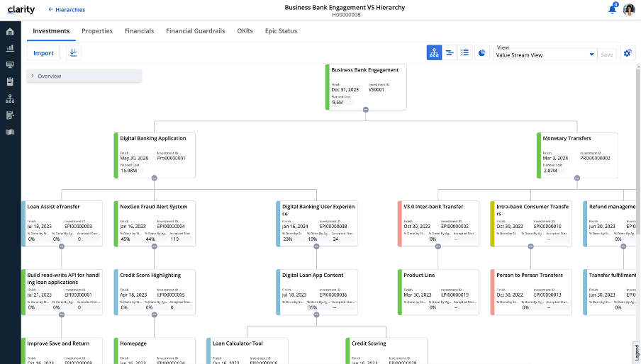Collapse Monetary Transfers children
The image size is (641, 364).
point(577,178)
